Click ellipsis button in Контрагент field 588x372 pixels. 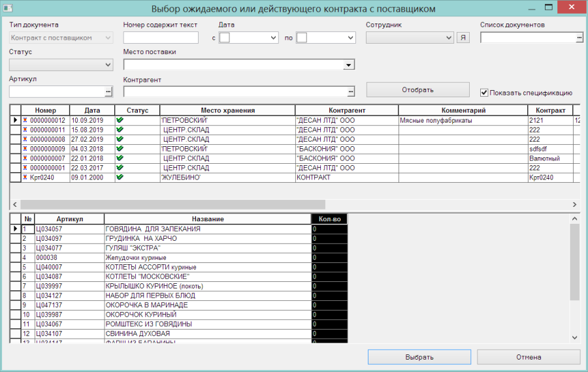[x=351, y=91]
